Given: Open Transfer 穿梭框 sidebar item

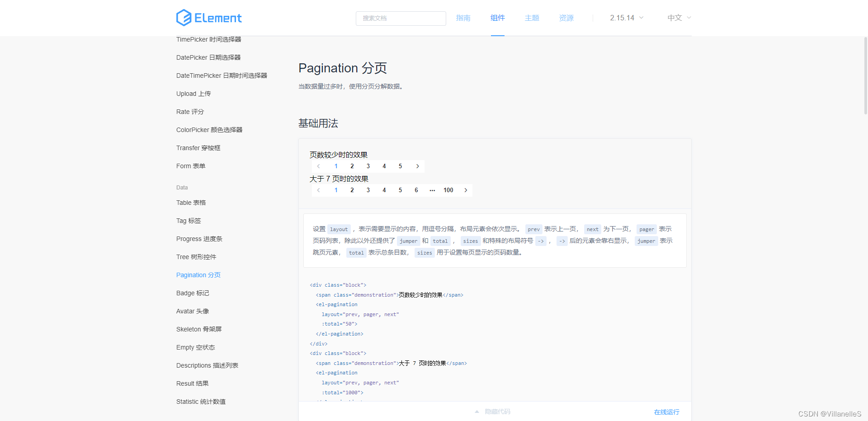Looking at the screenshot, I should coord(198,148).
